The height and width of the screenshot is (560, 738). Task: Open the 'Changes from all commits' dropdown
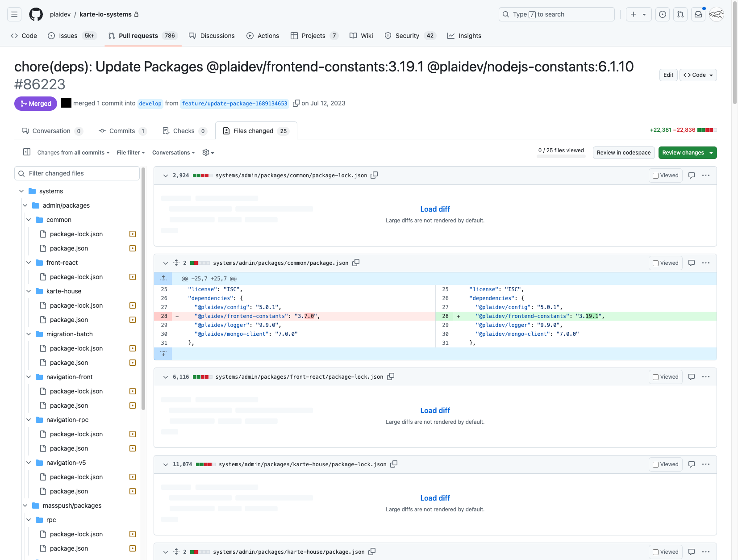click(73, 152)
